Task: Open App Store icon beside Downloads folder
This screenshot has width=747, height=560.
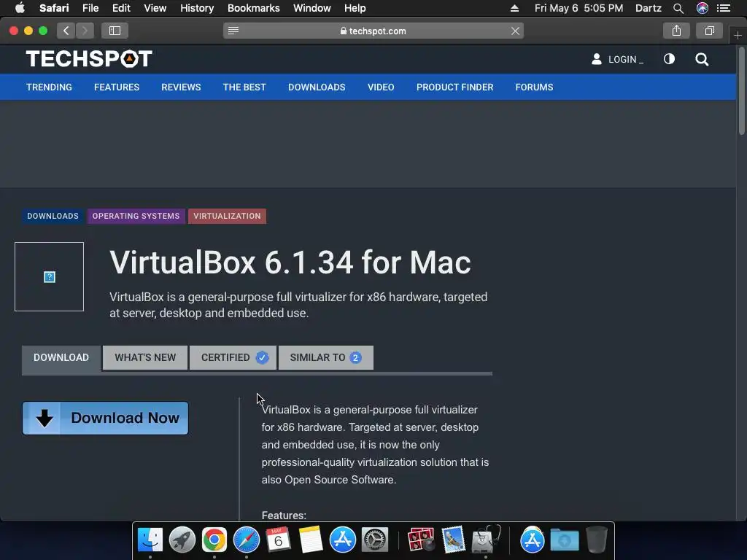Action: coord(532,540)
